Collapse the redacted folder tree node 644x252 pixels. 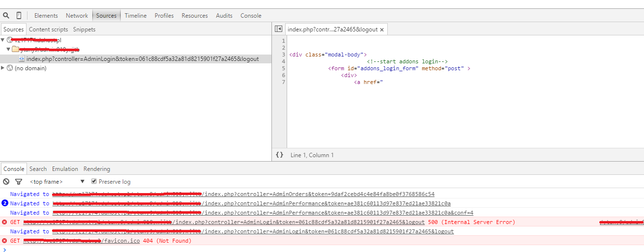[8, 49]
